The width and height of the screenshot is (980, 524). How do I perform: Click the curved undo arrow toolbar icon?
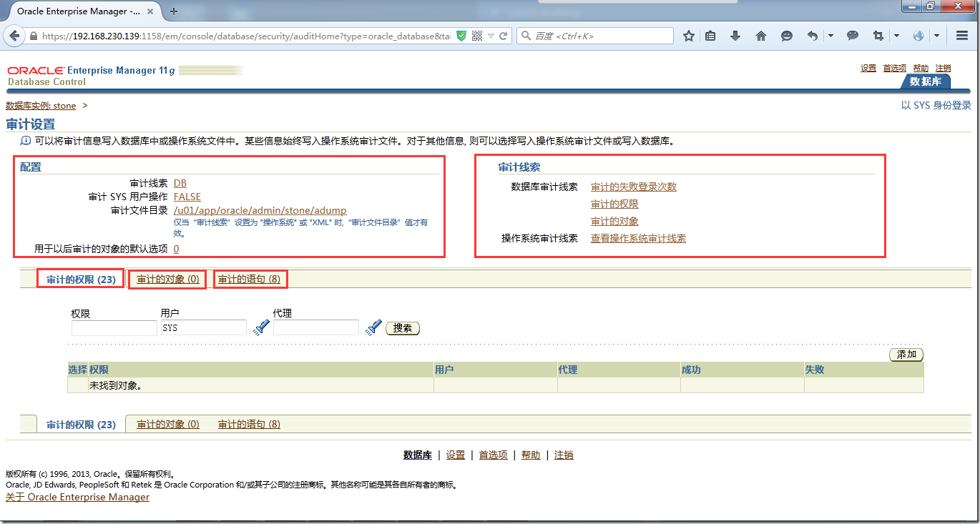tap(812, 36)
